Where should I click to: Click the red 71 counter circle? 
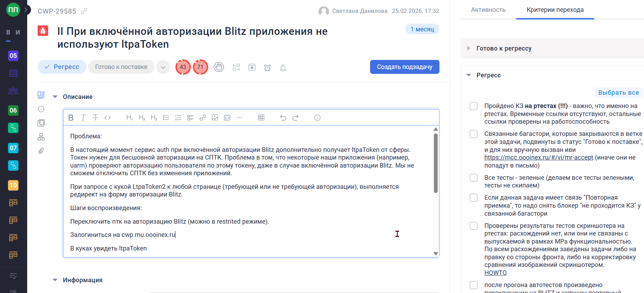pyautogui.click(x=200, y=67)
